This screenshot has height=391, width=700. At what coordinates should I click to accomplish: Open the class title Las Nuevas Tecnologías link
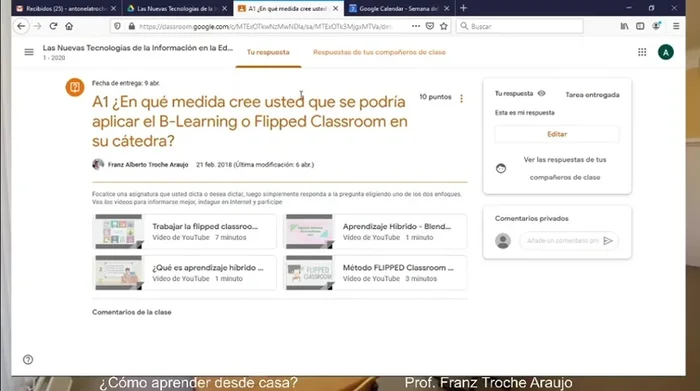click(138, 48)
